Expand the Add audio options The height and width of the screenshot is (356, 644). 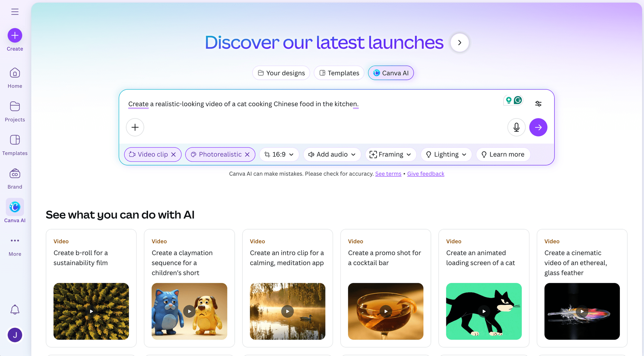(332, 154)
